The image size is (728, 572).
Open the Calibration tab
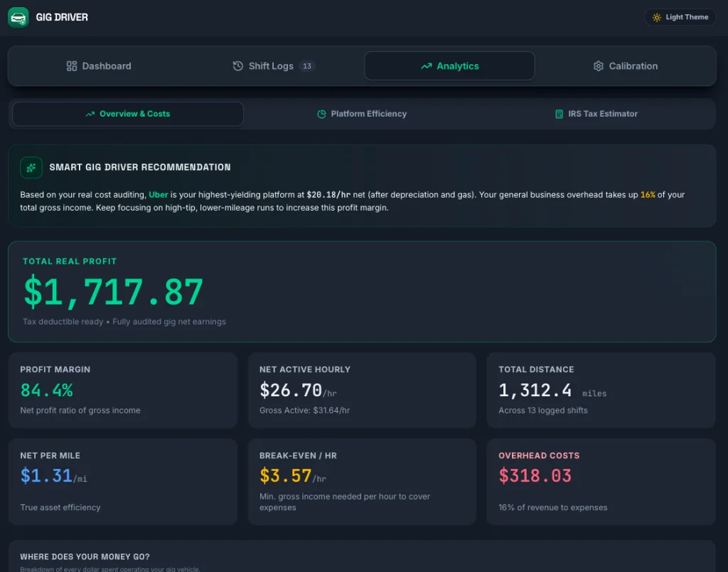click(x=625, y=66)
